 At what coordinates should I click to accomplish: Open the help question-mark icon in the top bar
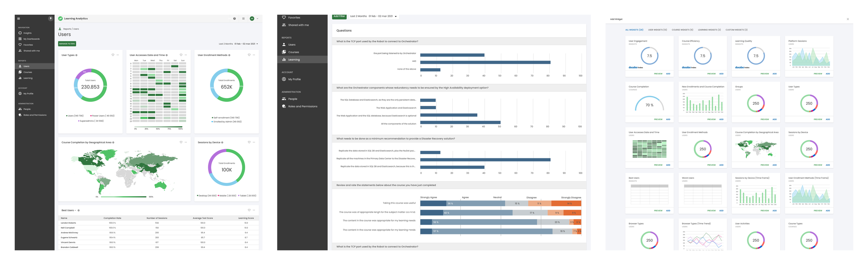pyautogui.click(x=234, y=19)
